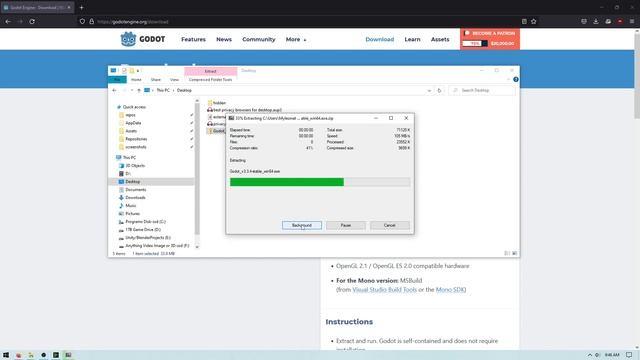
Task: Open the View ribbon tab in Explorer
Action: pos(174,80)
